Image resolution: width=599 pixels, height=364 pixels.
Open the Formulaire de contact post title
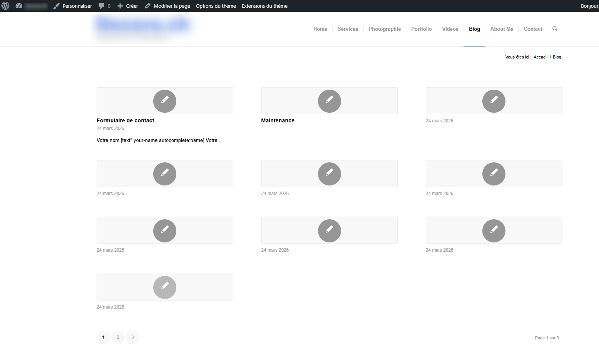pos(125,120)
